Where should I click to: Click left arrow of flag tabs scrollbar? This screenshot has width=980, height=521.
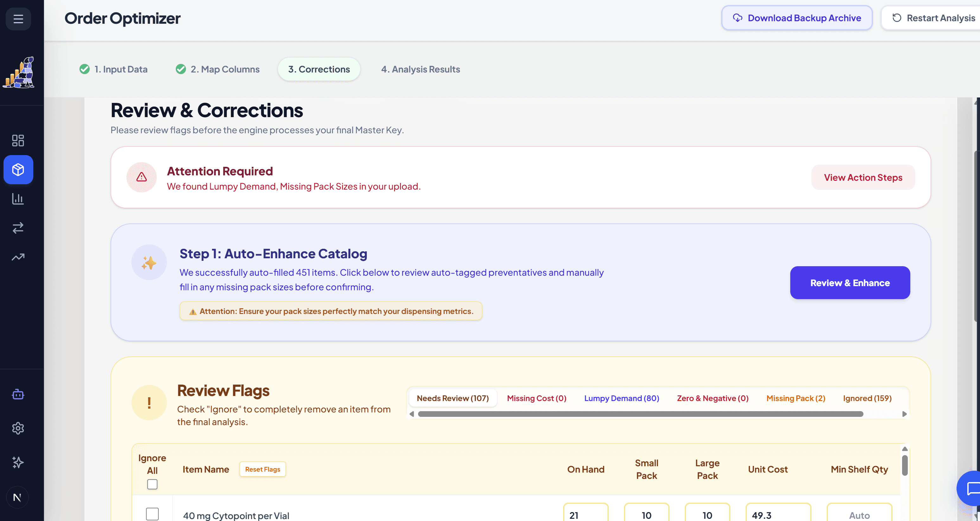click(x=412, y=414)
